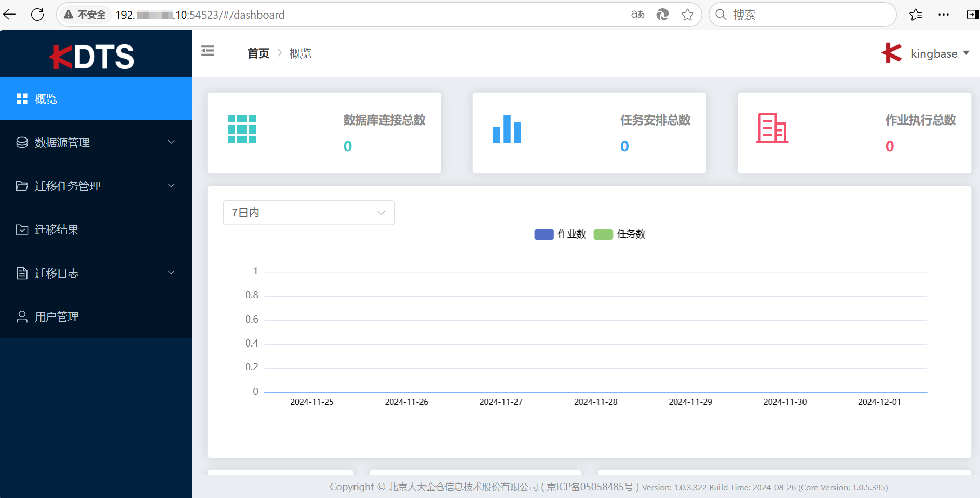Viewport: 980px width, 498px height.
Task: Click the 2024-11-27 axis label
Action: (501, 402)
